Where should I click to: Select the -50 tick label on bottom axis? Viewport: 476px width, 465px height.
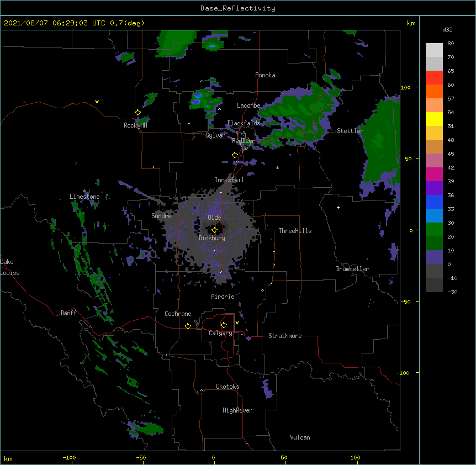pyautogui.click(x=141, y=457)
